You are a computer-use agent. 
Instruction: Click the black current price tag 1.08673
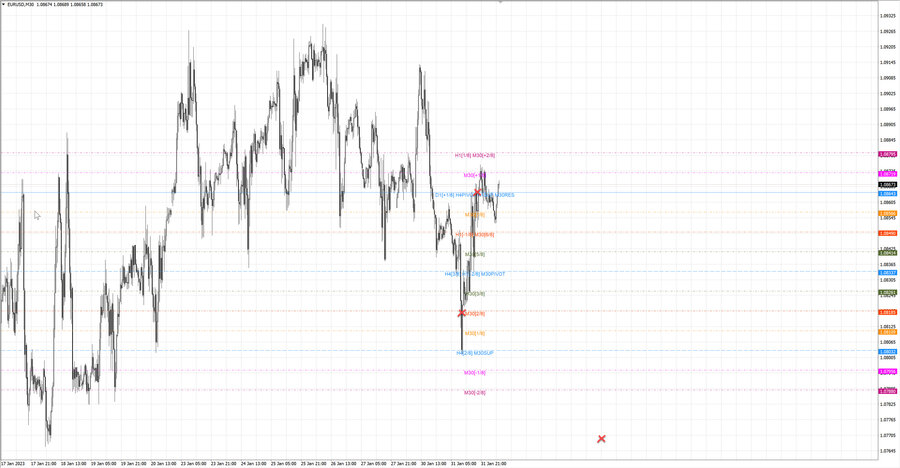click(888, 185)
